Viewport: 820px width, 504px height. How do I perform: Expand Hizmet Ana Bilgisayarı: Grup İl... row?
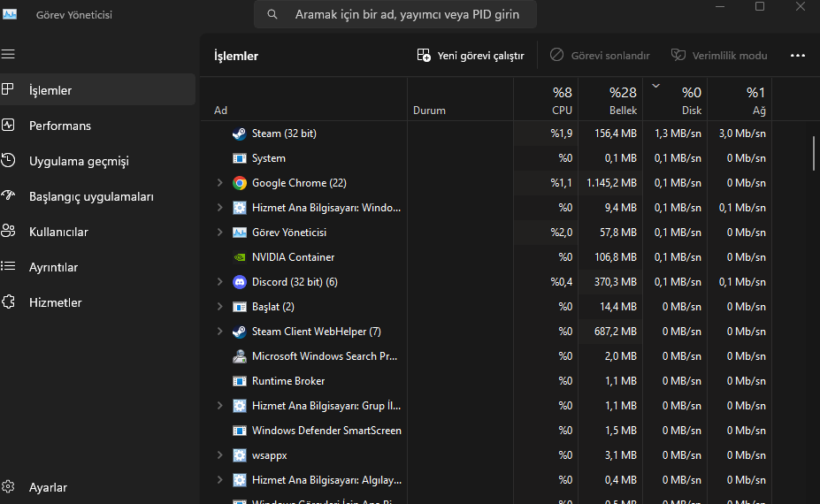tap(219, 405)
